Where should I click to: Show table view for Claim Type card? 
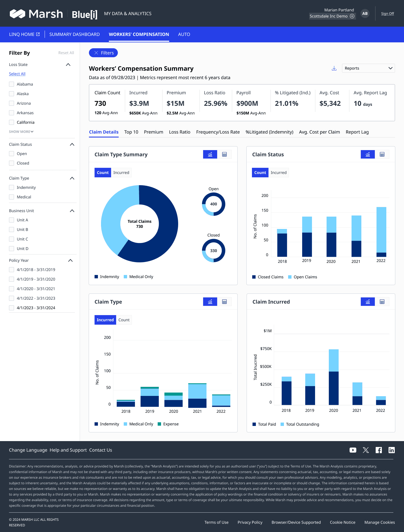coord(224,302)
